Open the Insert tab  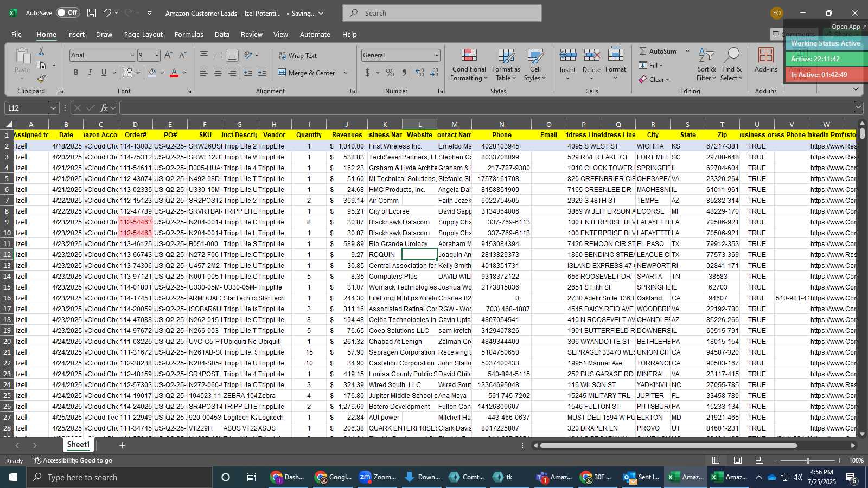click(76, 34)
